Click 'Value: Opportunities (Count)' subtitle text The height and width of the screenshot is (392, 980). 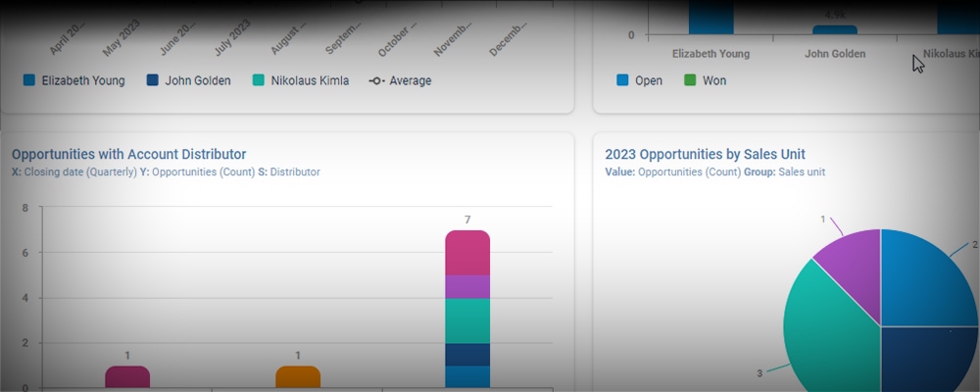click(673, 171)
